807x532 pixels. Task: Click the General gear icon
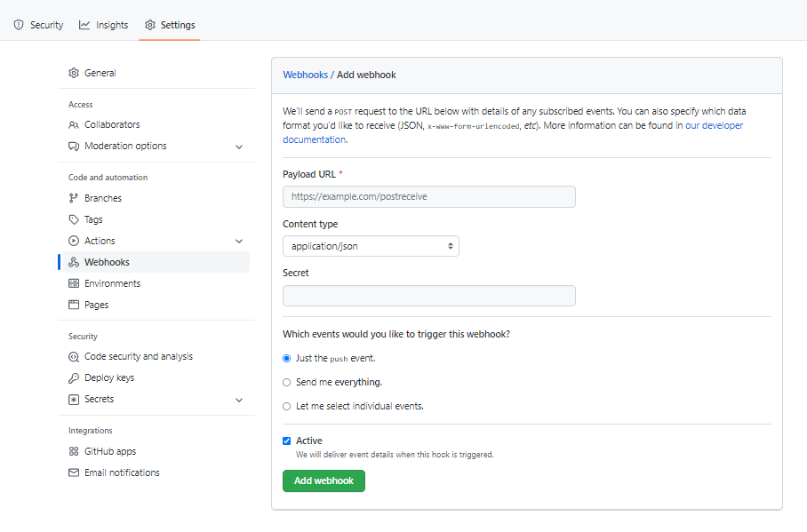click(x=74, y=73)
